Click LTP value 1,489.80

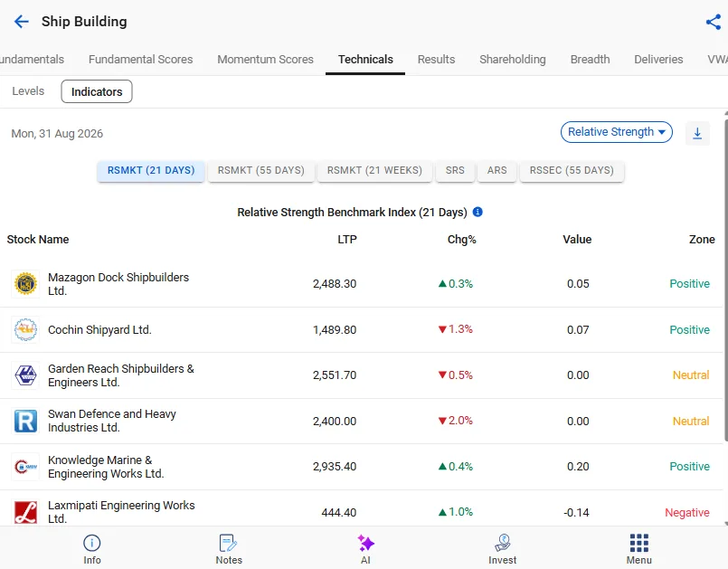(335, 330)
